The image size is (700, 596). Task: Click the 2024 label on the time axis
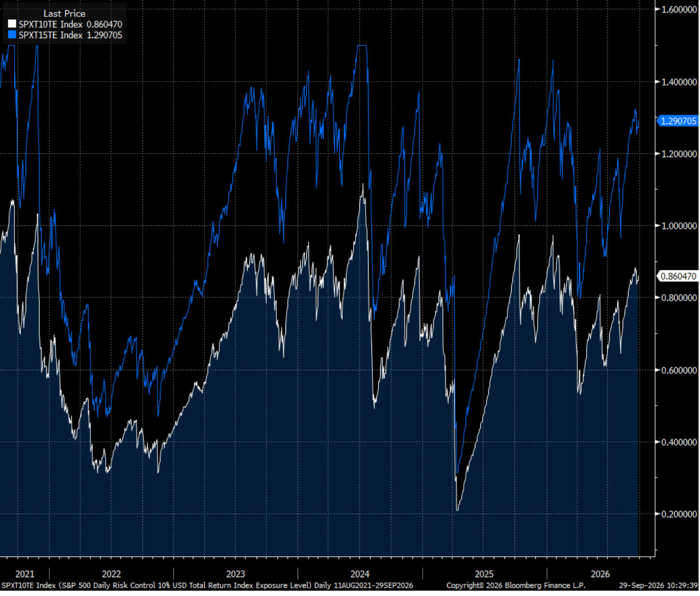(360, 574)
